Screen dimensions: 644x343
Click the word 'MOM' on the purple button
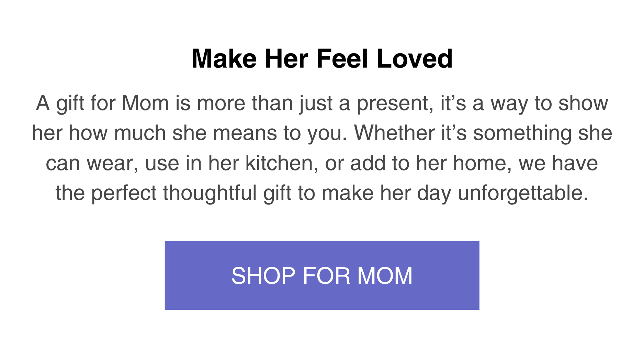click(385, 276)
